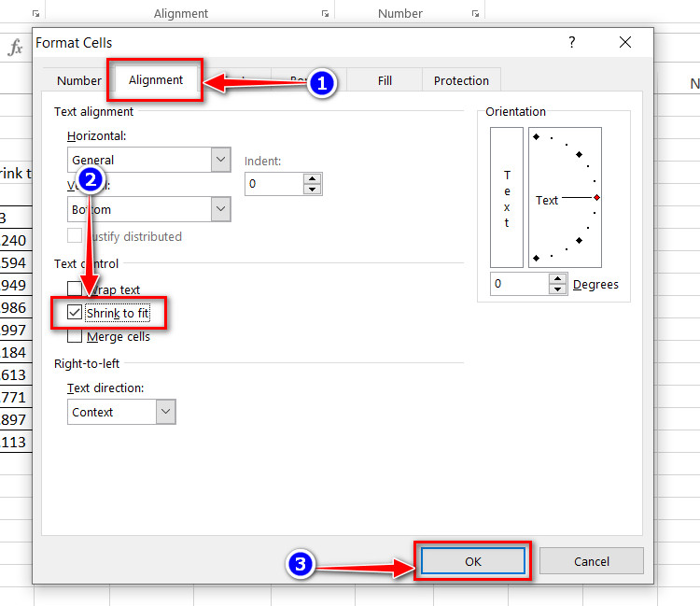Open the Fill tab
The image size is (700, 606).
point(385,81)
